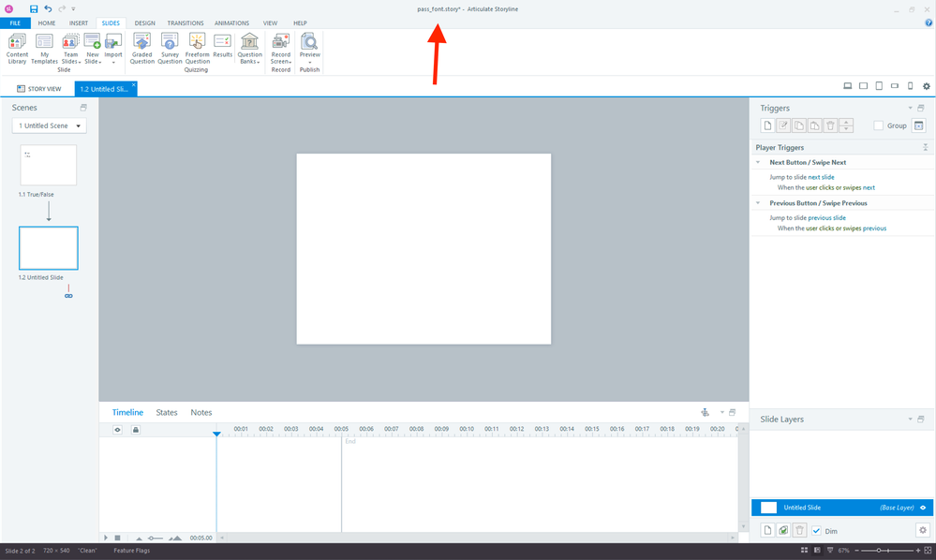Open My Templates
Image resolution: width=936 pixels, height=560 pixels.
[44, 48]
